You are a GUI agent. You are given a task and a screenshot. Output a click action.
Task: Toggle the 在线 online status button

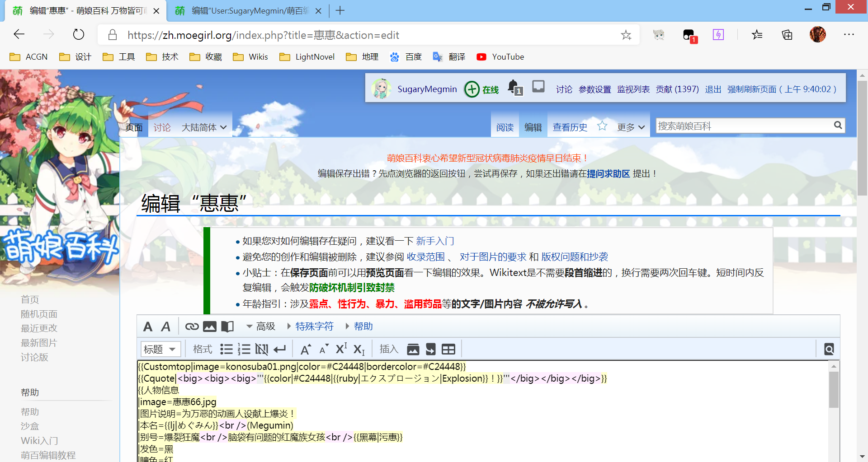click(x=482, y=89)
